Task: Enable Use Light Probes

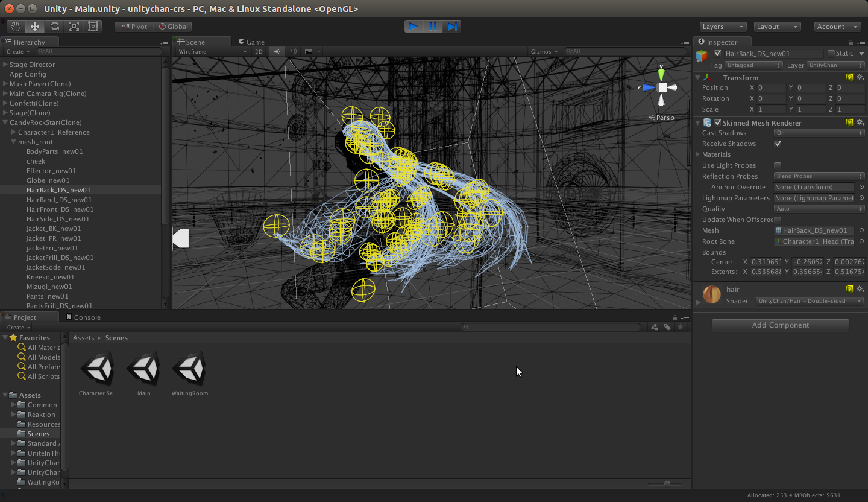Action: 778,165
